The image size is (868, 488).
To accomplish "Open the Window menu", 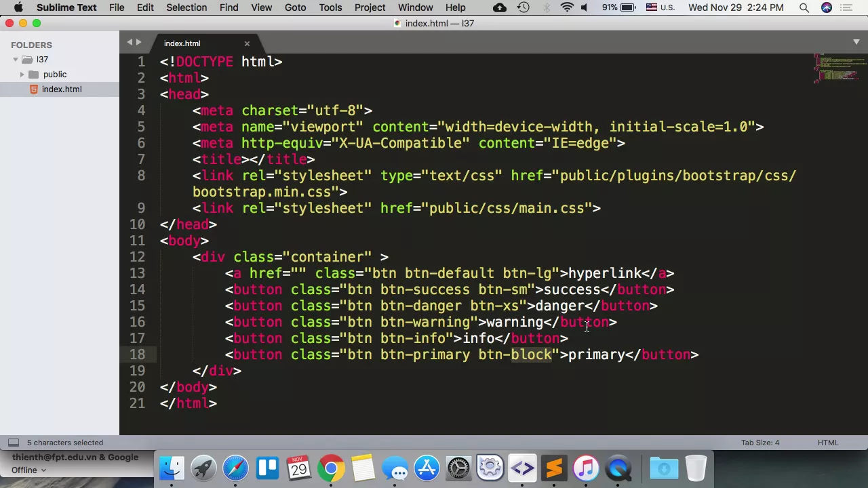I will (415, 7).
